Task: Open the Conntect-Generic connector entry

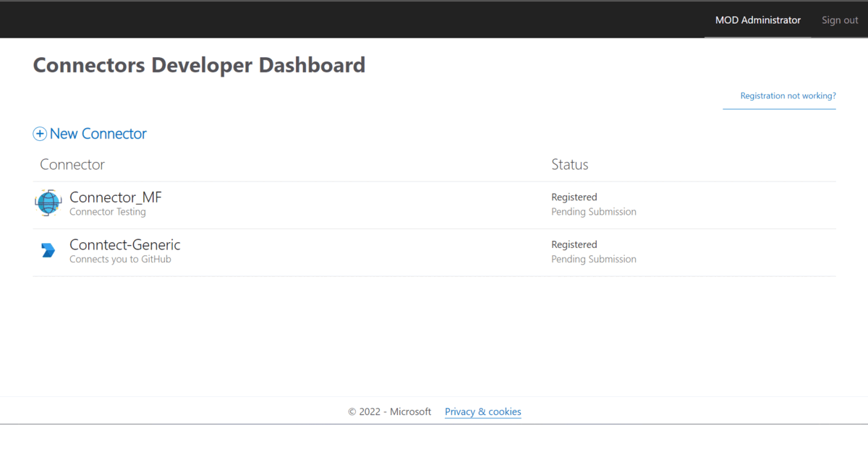Action: point(124,245)
